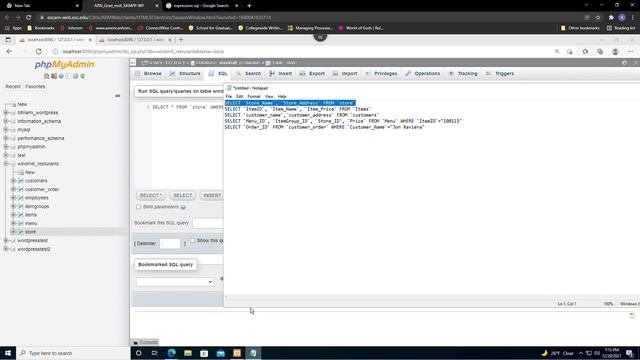Open Operations tab
This screenshot has height=360, width=640.
pos(423,73)
